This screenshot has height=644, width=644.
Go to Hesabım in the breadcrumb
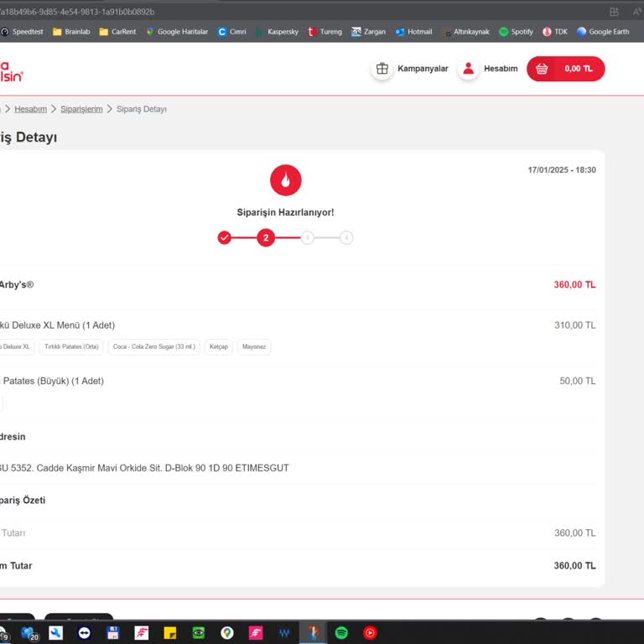(30, 109)
